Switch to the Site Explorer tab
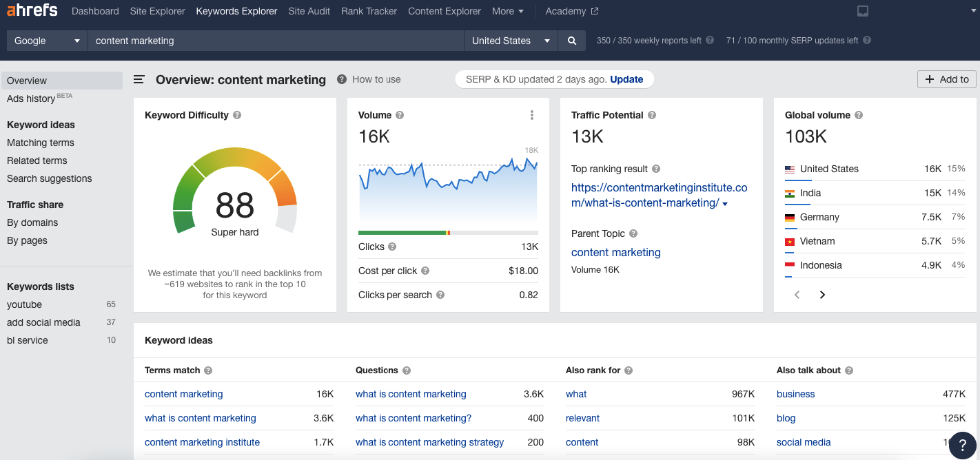Viewport: 980px width, 460px height. coord(157,11)
